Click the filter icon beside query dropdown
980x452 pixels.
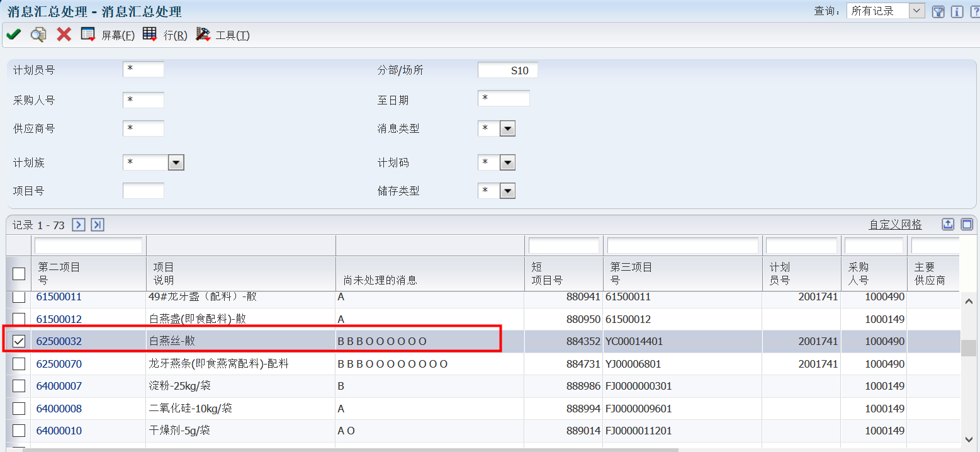938,11
